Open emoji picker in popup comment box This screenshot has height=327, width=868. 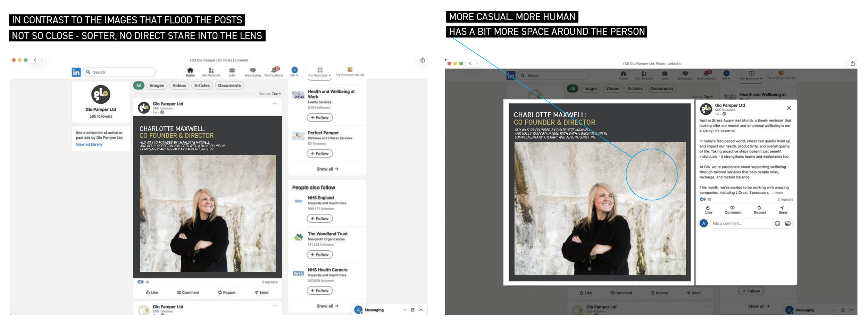[777, 224]
